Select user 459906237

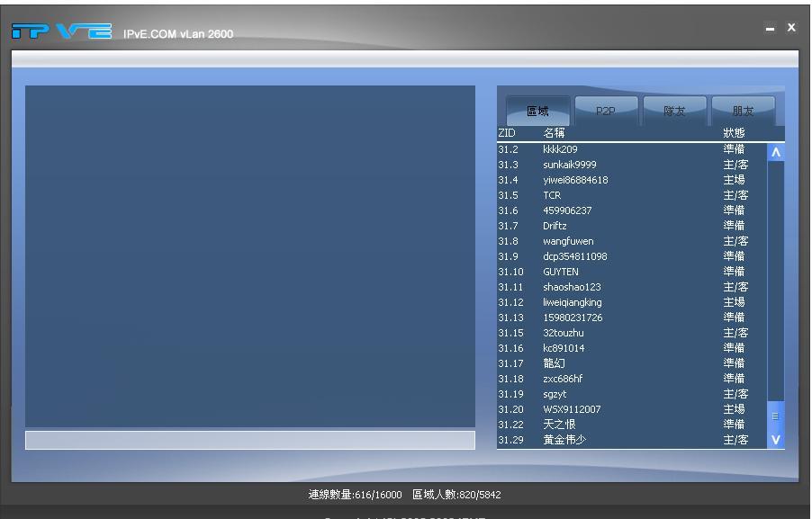pos(632,210)
